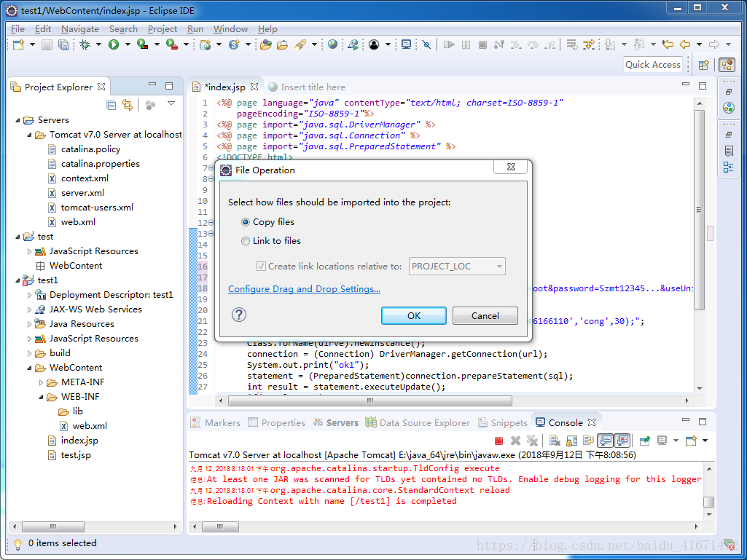Select the Link to files radio button
Viewport: 747px width, 560px height.
pos(246,241)
